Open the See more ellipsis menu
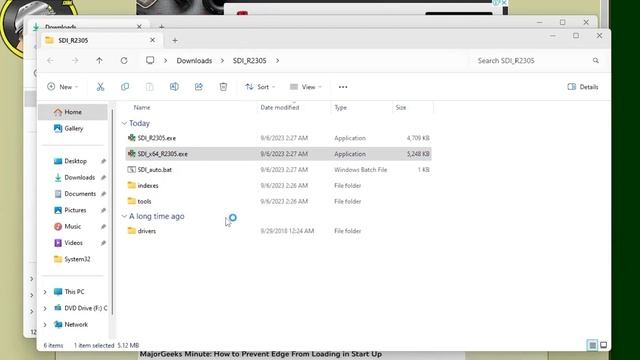640x360 pixels. point(343,87)
